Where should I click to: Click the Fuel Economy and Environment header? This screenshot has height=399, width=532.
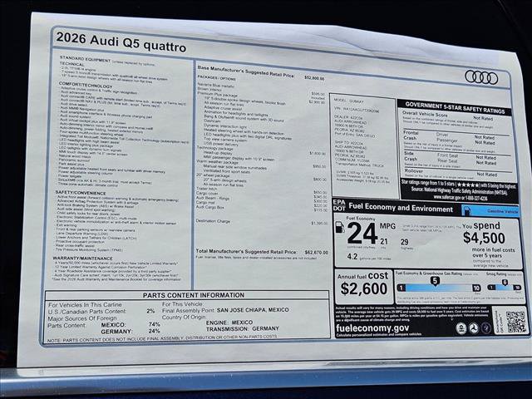[x=401, y=207]
